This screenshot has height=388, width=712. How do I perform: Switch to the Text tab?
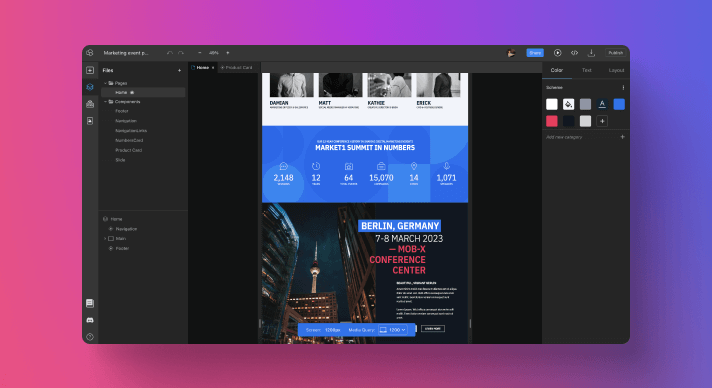(587, 70)
